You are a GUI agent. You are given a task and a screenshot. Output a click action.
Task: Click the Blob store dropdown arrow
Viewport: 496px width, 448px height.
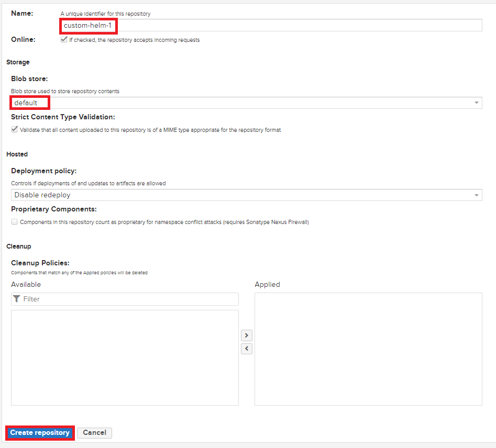click(x=476, y=103)
